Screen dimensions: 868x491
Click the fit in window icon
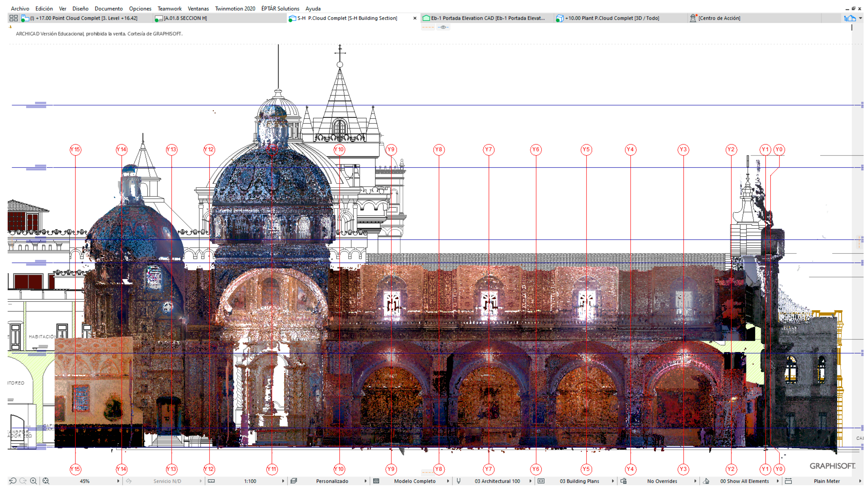[x=46, y=481]
